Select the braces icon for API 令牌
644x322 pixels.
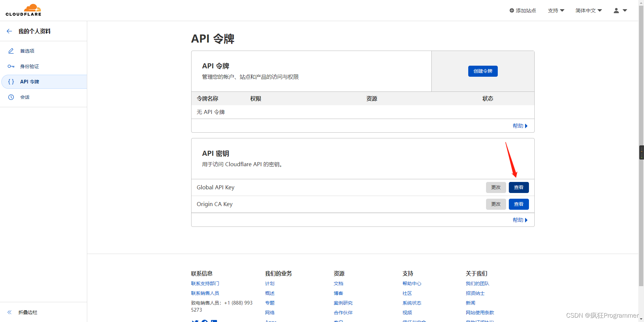coord(11,81)
